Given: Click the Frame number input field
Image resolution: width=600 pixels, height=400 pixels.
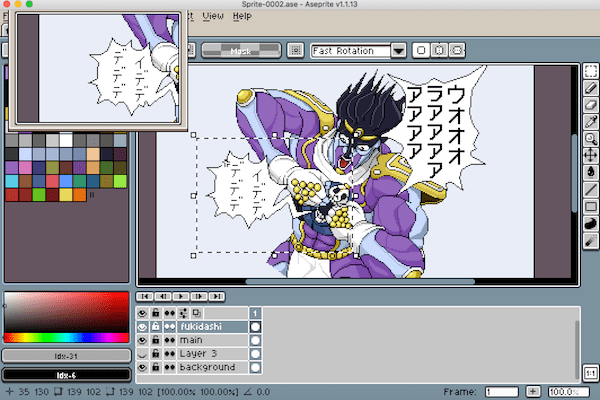Looking at the screenshot, I should pyautogui.click(x=501, y=392).
